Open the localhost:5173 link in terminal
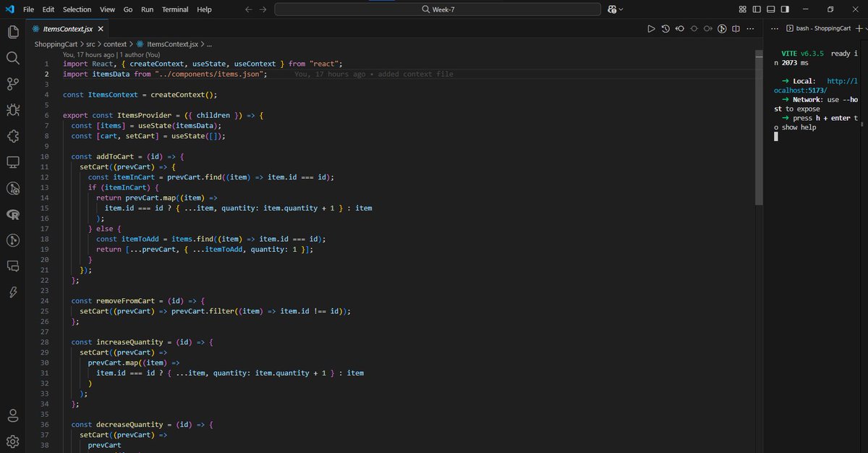The image size is (868, 453). (815, 85)
